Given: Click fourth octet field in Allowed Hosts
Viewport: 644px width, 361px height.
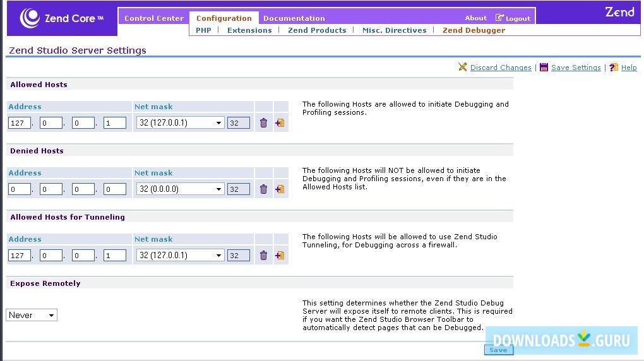Looking at the screenshot, I should [x=114, y=123].
